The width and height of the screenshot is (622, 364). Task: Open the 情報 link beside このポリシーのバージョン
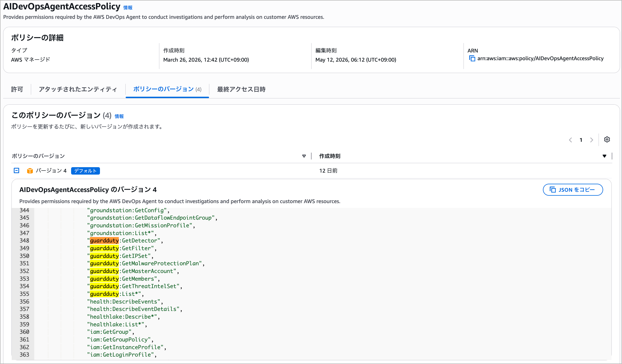tap(119, 116)
